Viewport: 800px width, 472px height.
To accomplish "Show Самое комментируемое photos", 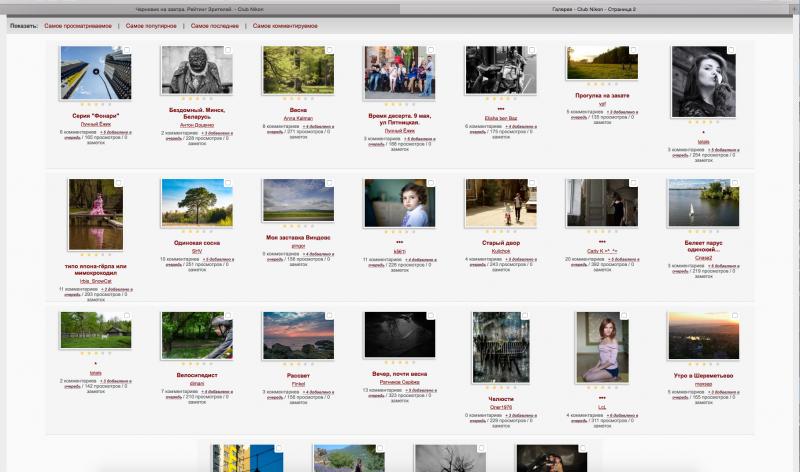I will pyautogui.click(x=285, y=26).
